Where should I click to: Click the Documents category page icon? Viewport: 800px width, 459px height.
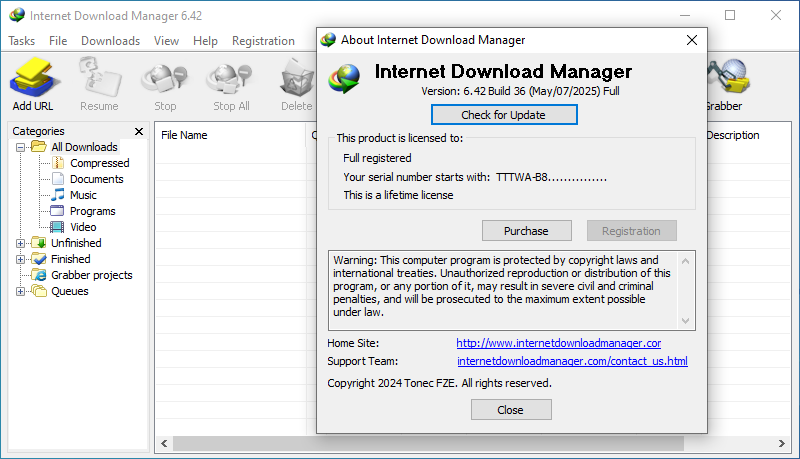click(58, 179)
